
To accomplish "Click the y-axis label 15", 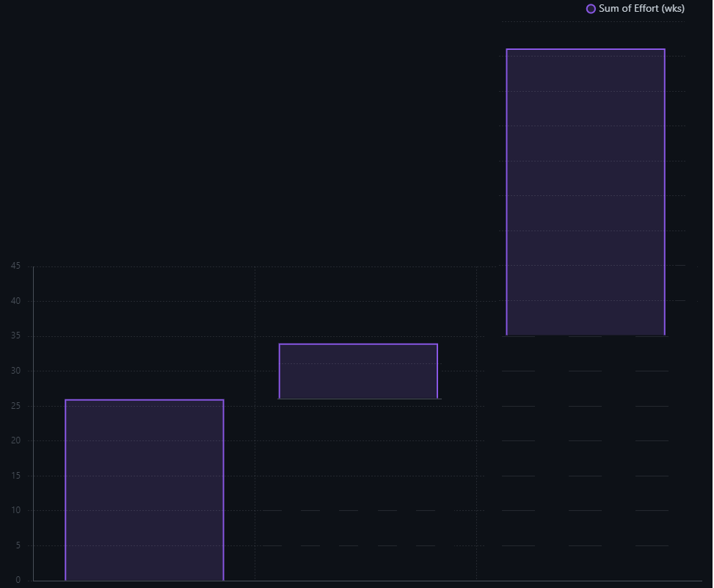I will 15,476.
